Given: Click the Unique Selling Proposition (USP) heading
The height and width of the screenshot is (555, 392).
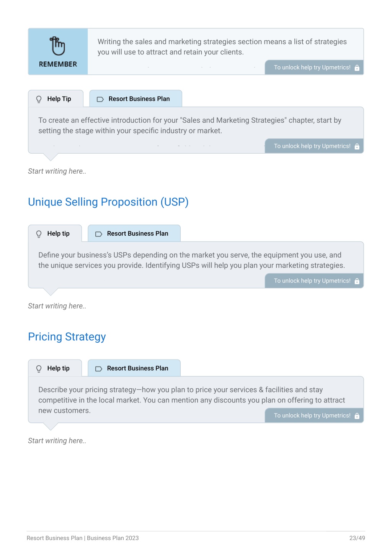Looking at the screenshot, I should click(x=108, y=202).
